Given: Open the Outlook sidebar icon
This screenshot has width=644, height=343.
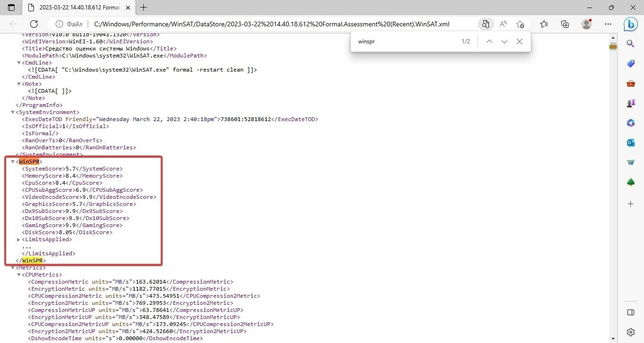Looking at the screenshot, I should pyautogui.click(x=631, y=142).
